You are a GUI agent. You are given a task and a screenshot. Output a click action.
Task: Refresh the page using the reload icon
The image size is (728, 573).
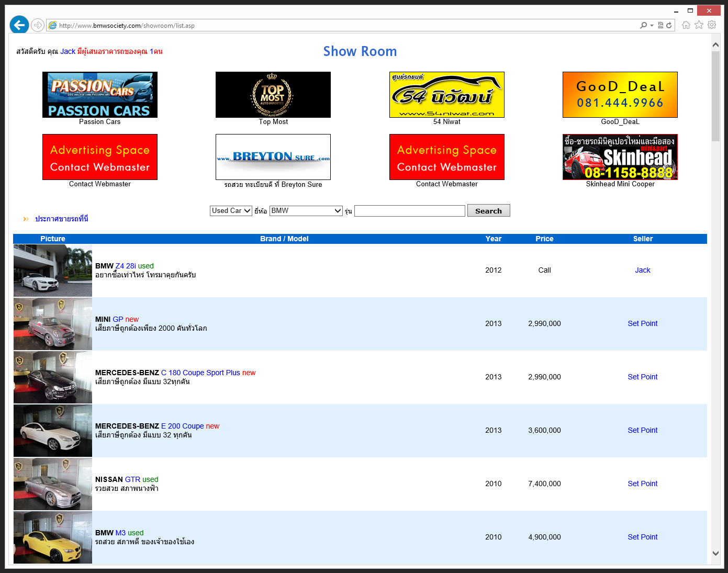669,25
